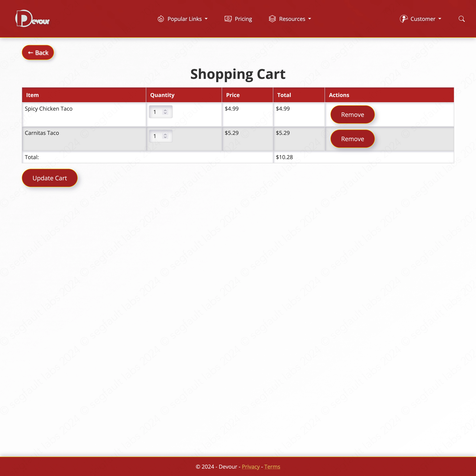The width and height of the screenshot is (476, 476).
Task: Expand the Popular Links dropdown
Action: point(183,19)
